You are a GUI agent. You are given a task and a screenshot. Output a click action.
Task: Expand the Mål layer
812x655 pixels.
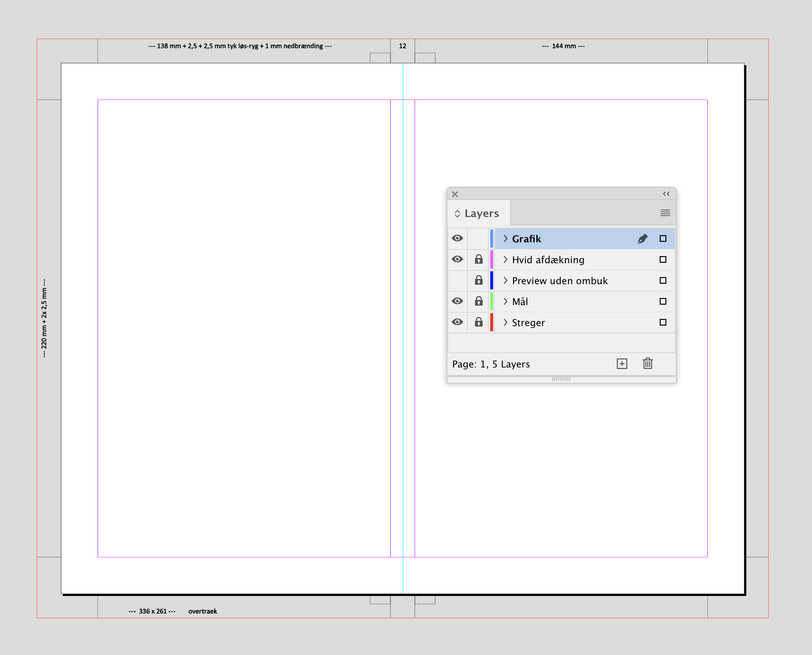(505, 301)
